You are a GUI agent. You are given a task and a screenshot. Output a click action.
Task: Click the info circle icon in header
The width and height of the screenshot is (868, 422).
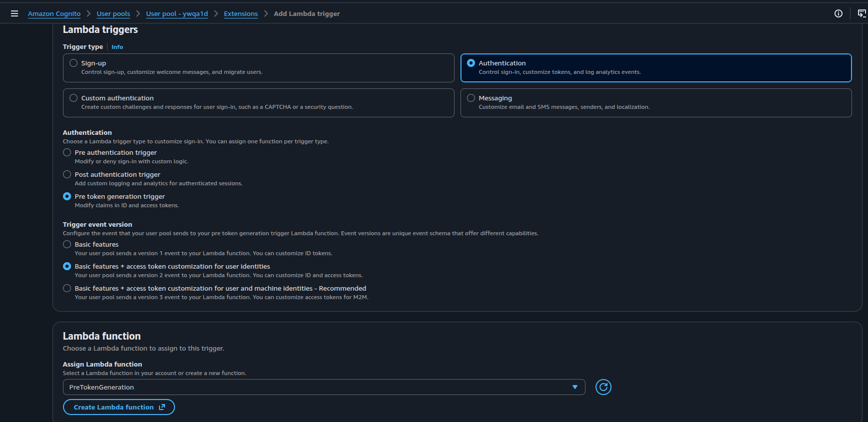click(x=838, y=13)
